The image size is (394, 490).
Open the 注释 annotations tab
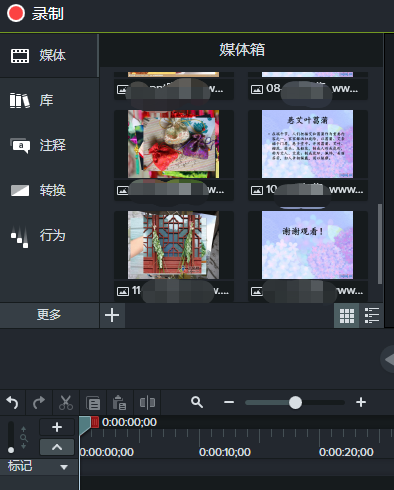pyautogui.click(x=49, y=145)
